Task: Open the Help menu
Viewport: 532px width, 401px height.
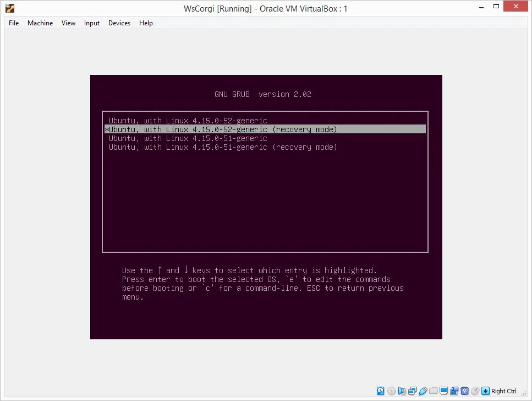Action: tap(146, 23)
